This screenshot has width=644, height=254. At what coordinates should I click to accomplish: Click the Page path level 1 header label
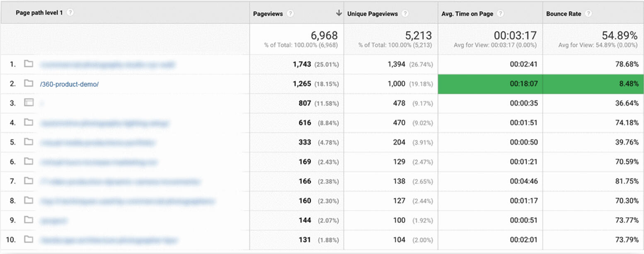39,13
